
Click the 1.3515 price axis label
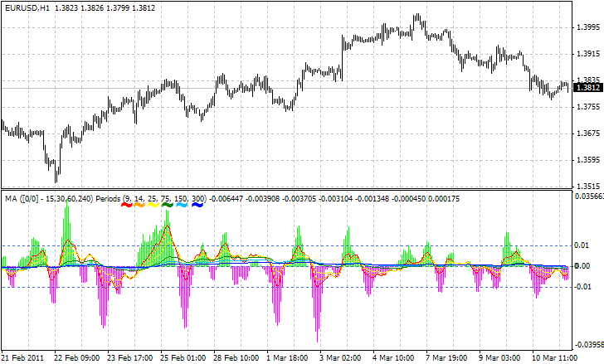click(587, 187)
